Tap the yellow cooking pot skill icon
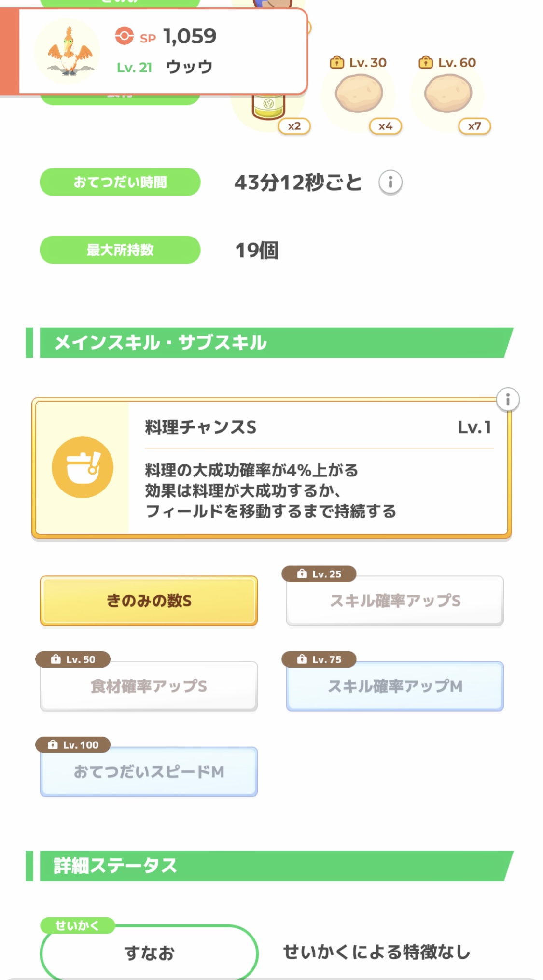The height and width of the screenshot is (980, 543). pyautogui.click(x=83, y=467)
